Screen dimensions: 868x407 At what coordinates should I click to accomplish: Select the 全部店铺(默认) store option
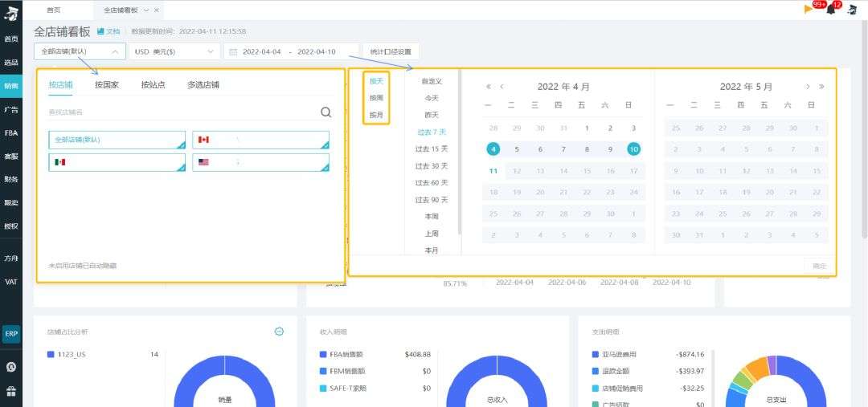117,140
